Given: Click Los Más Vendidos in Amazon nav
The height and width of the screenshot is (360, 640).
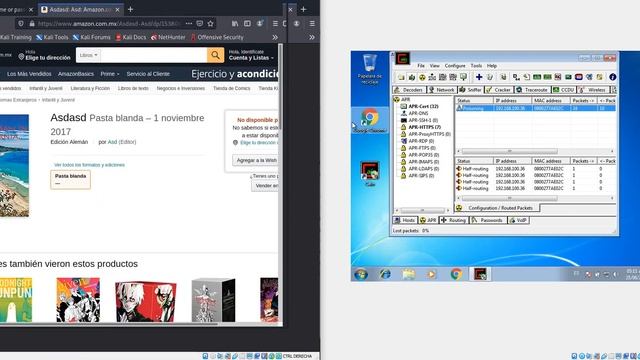Looking at the screenshot, I should (x=29, y=74).
